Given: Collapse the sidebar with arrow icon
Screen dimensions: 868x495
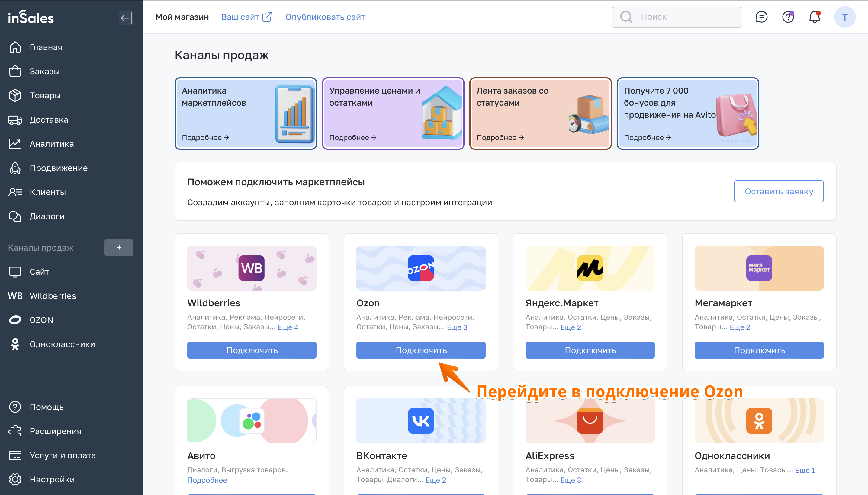Looking at the screenshot, I should pos(126,18).
